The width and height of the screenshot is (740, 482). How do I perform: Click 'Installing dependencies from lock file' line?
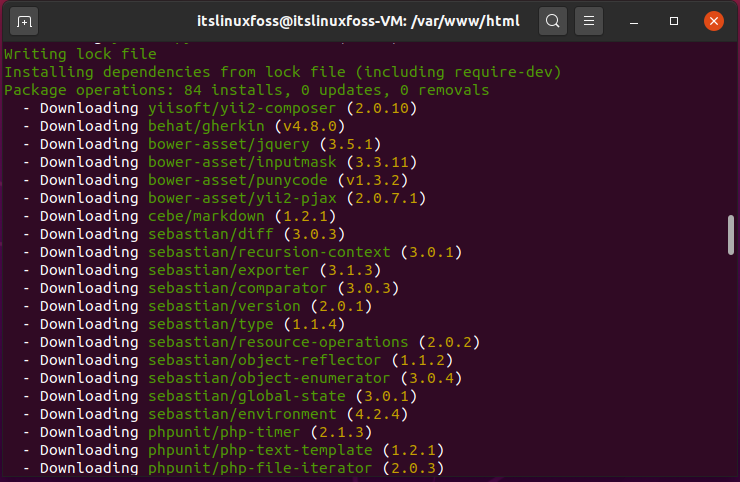point(283,72)
